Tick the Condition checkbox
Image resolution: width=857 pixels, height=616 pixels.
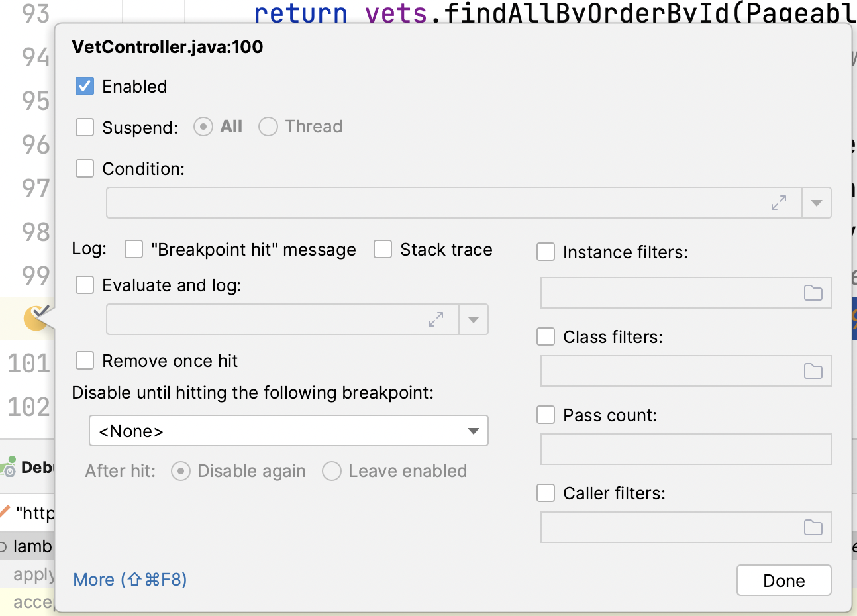(85, 168)
